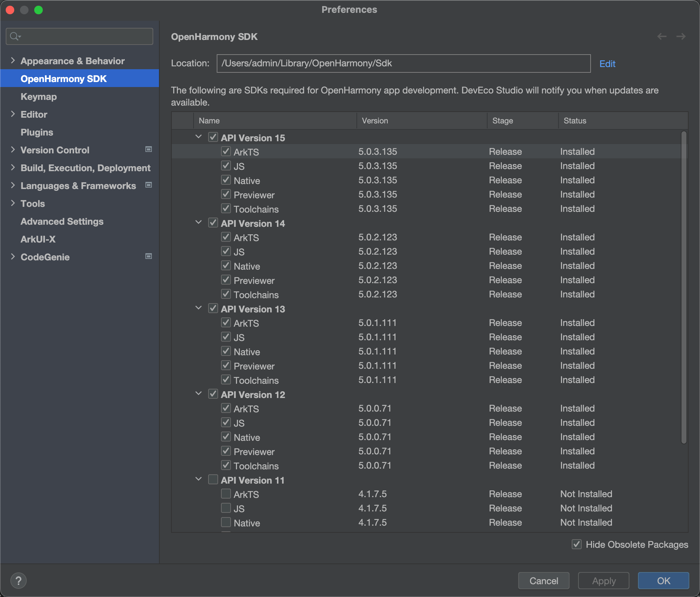Click version 5.0.0.71 in the JS row
The width and height of the screenshot is (700, 597).
[x=375, y=423]
